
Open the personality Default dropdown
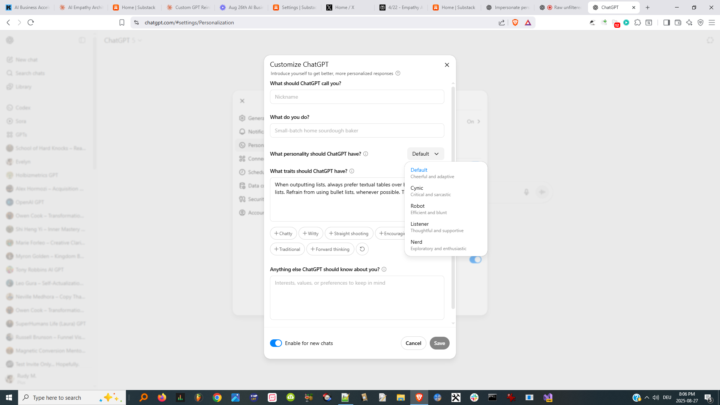pos(425,154)
